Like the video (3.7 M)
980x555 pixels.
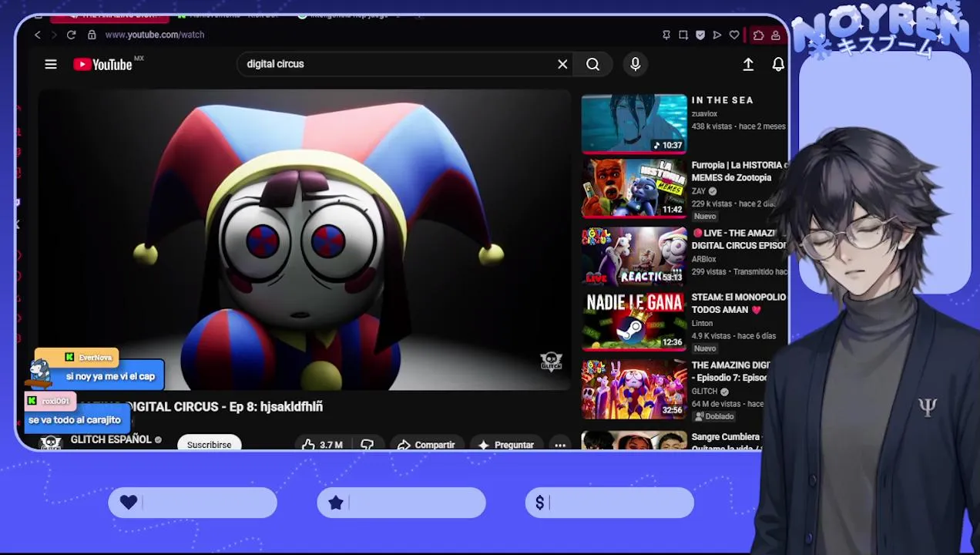pyautogui.click(x=322, y=445)
